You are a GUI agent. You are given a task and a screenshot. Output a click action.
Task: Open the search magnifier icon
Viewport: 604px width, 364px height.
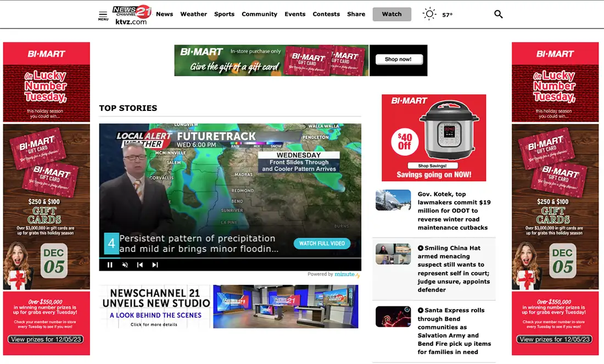point(498,14)
